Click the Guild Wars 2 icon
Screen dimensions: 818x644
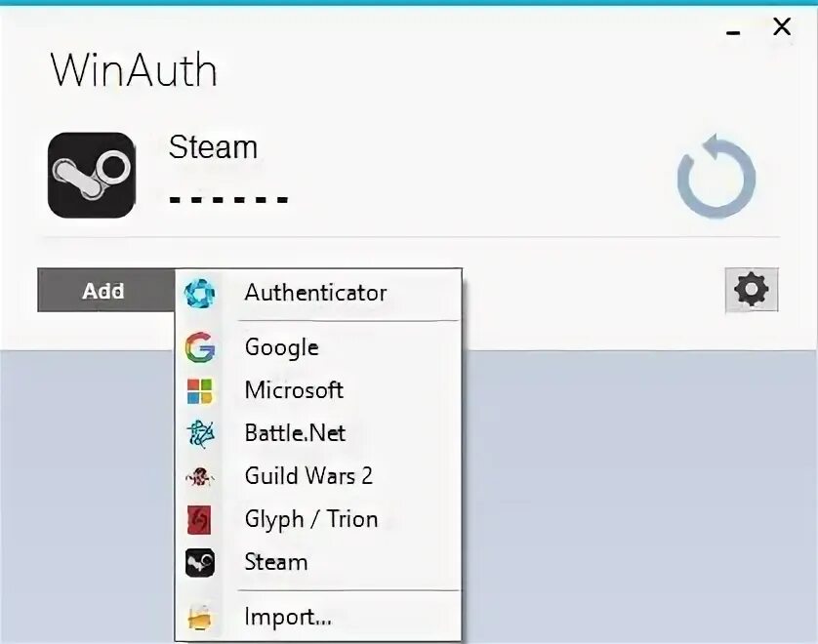pos(201,476)
